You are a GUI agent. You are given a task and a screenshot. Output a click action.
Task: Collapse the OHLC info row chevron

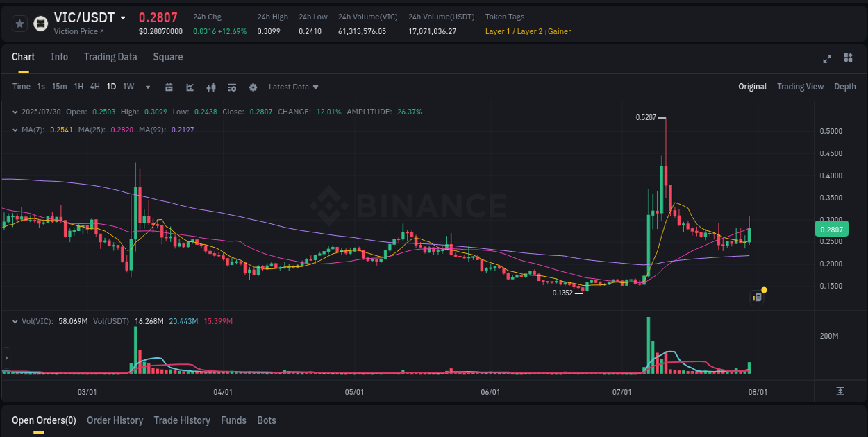click(15, 111)
